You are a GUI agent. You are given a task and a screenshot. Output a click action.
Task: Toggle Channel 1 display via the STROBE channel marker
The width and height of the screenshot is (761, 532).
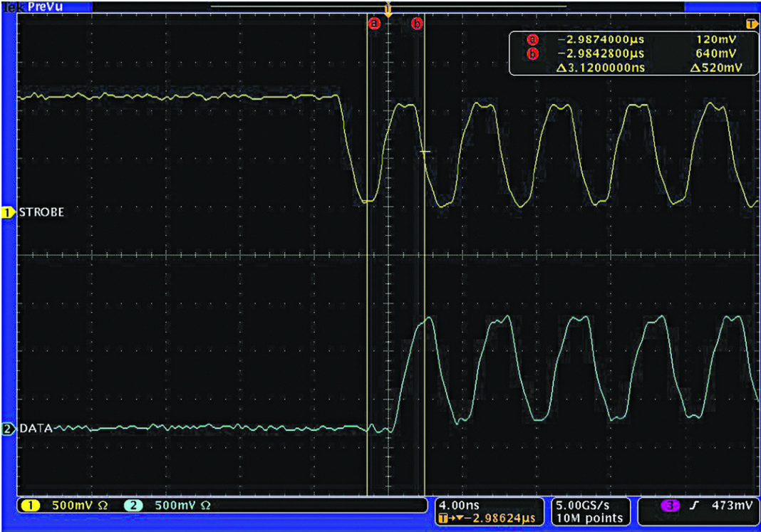click(7, 212)
